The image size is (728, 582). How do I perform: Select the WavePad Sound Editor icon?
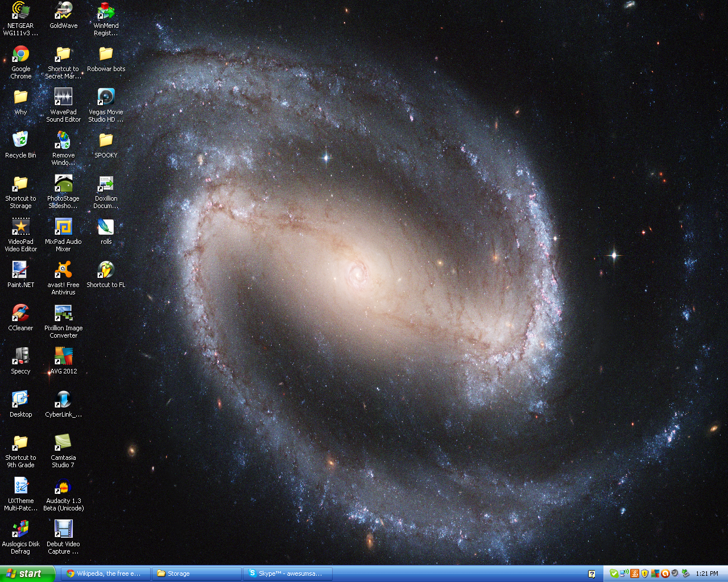tap(63, 105)
